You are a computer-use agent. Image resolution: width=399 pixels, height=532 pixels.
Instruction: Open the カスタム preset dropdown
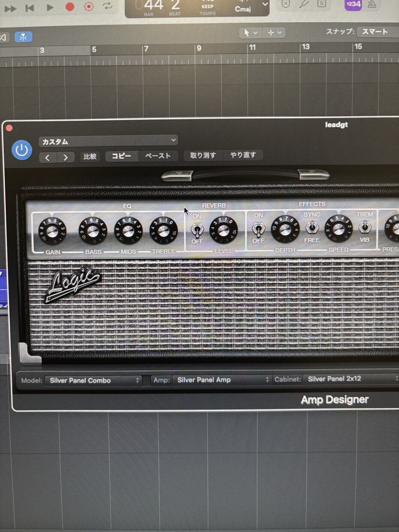click(108, 141)
